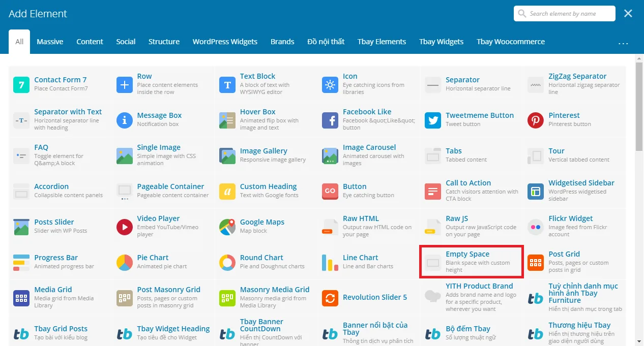
Task: Click the Round Chart doughnut icon
Action: coord(227,262)
